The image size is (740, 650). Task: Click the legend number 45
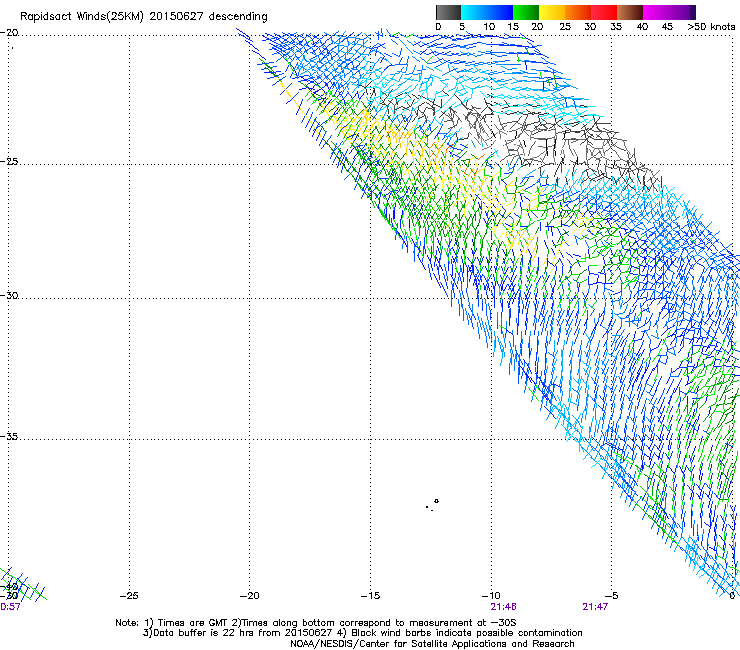click(x=667, y=27)
